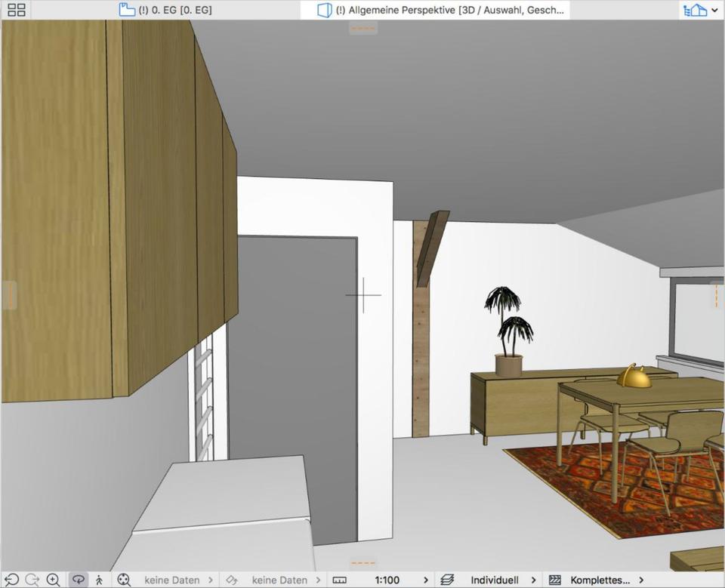Click the model view options icon
Screen dimensions: 725x588
click(555, 580)
